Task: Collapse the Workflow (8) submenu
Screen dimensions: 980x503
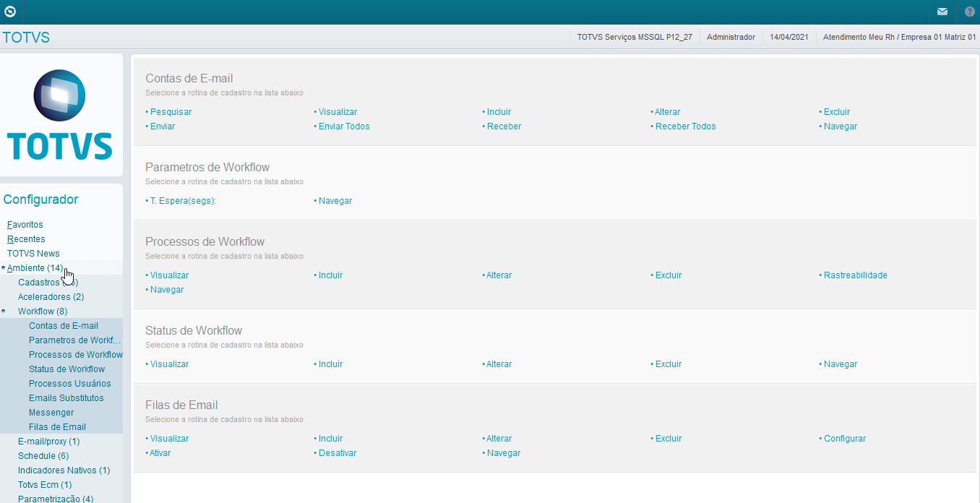Action: pyautogui.click(x=43, y=311)
